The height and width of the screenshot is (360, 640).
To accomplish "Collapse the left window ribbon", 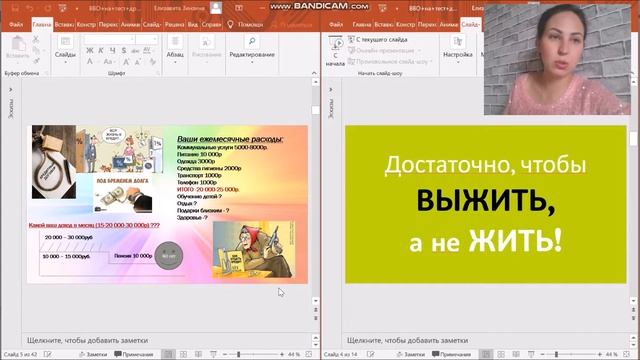I will click(314, 73).
